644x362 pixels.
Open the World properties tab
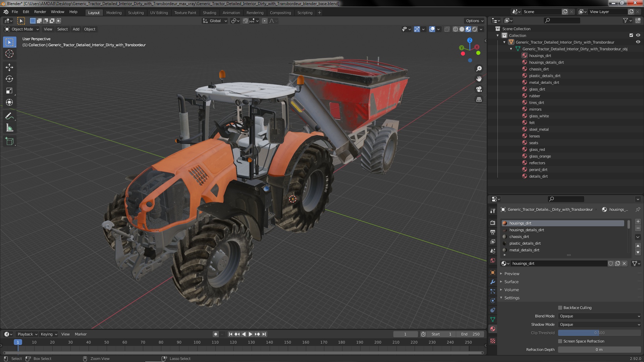click(493, 260)
